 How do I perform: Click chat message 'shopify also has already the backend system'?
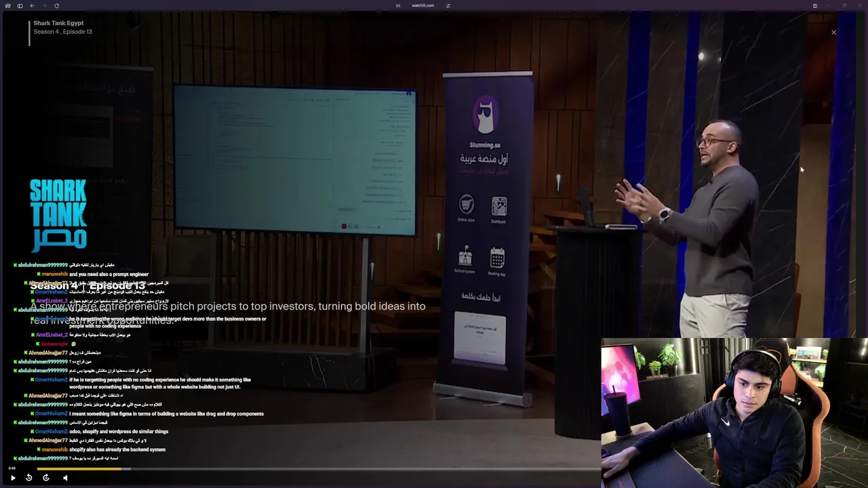pyautogui.click(x=117, y=449)
